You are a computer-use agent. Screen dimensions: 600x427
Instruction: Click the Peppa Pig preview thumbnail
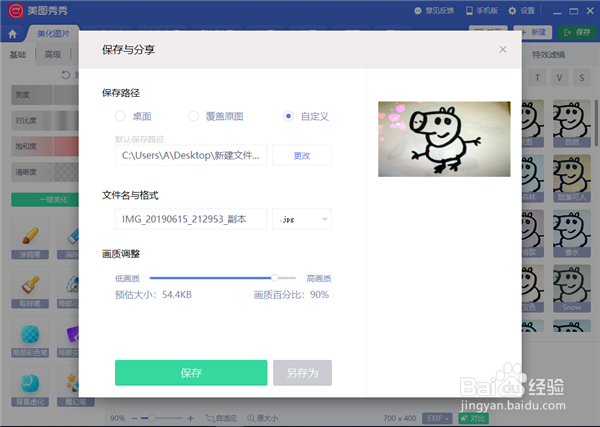(x=444, y=139)
